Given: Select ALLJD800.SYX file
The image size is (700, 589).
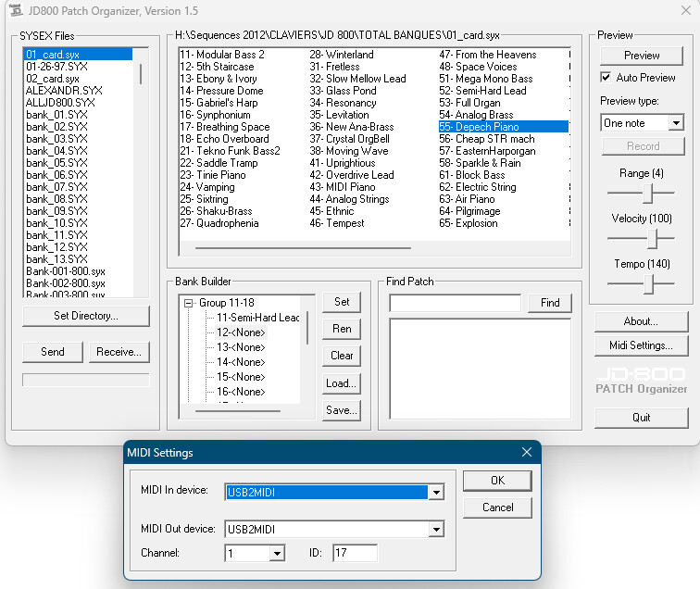Looking at the screenshot, I should click(60, 103).
